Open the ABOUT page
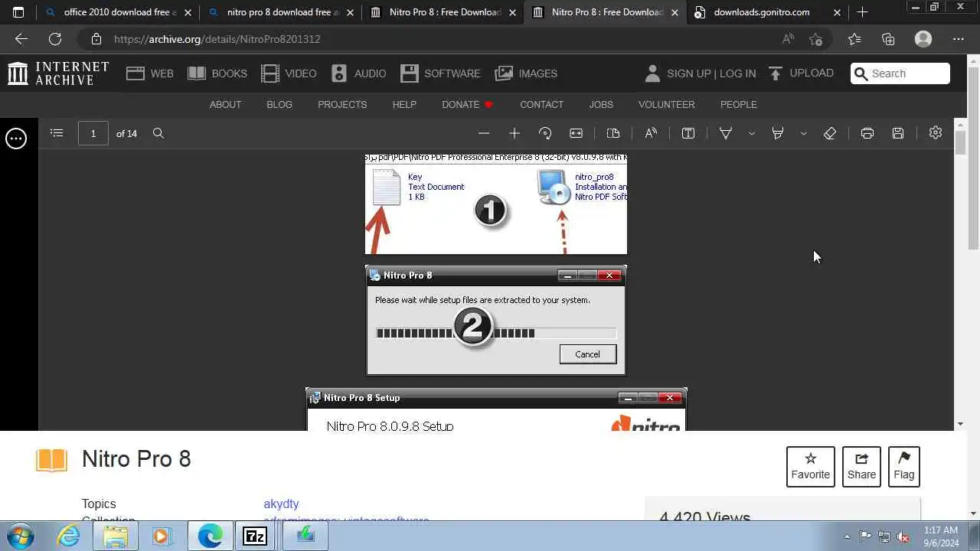 coord(225,104)
